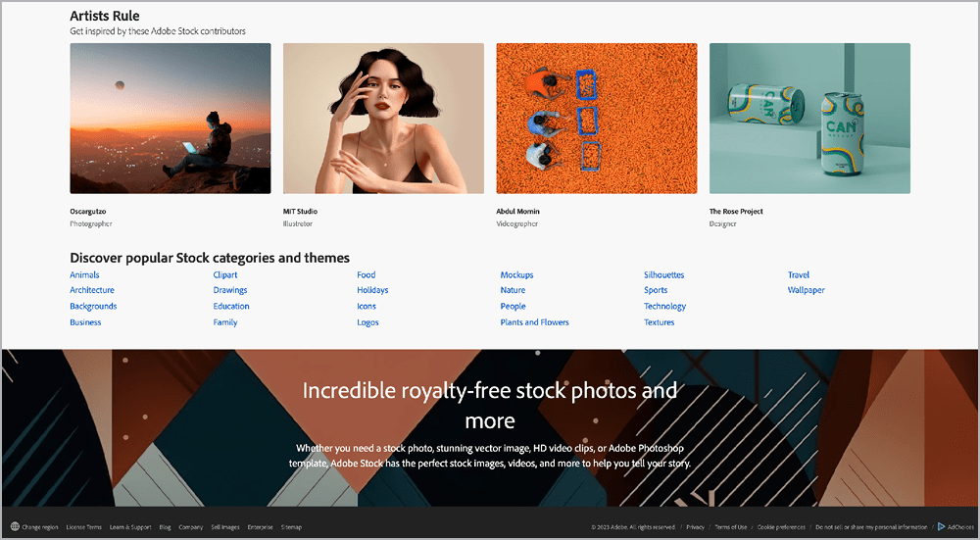Open the People category
This screenshot has height=540, width=980.
[513, 306]
